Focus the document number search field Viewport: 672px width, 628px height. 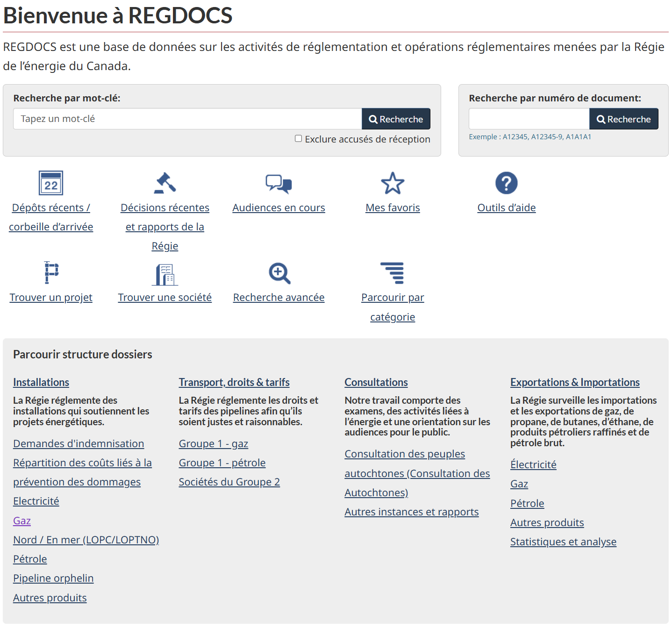pyautogui.click(x=529, y=119)
